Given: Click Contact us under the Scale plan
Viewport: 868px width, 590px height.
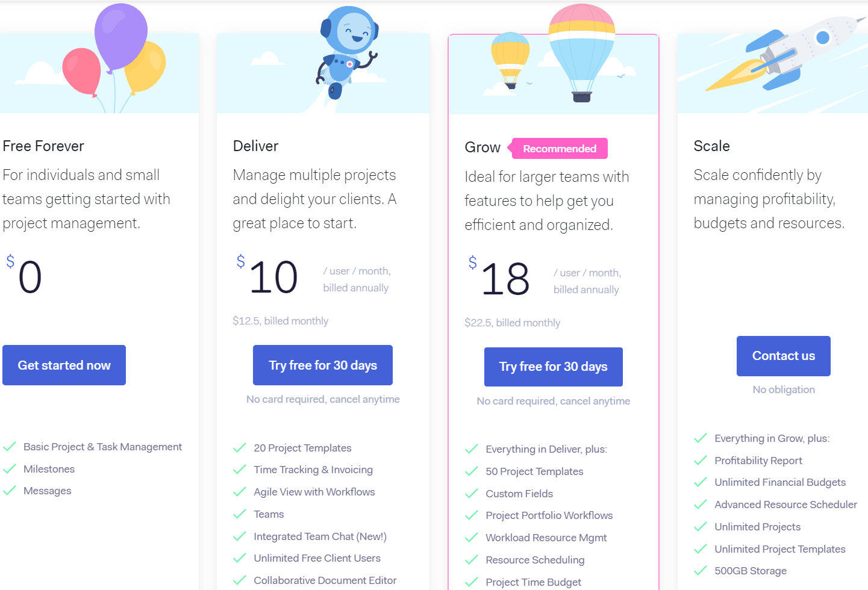Looking at the screenshot, I should pyautogui.click(x=783, y=356).
